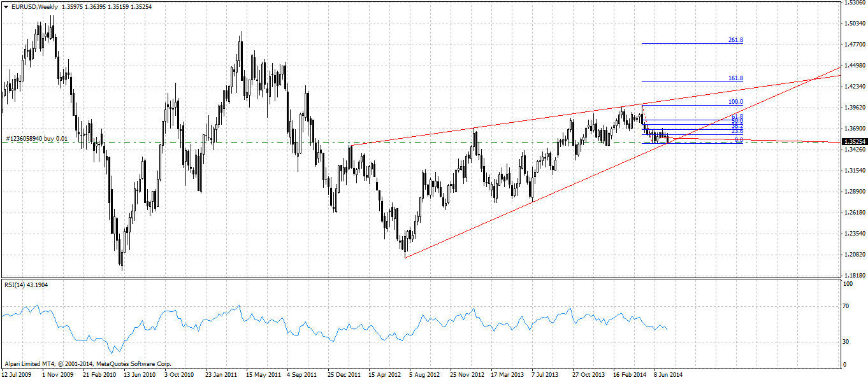
Task: Click the 8 Jun 2014 date label
Action: click(x=669, y=375)
